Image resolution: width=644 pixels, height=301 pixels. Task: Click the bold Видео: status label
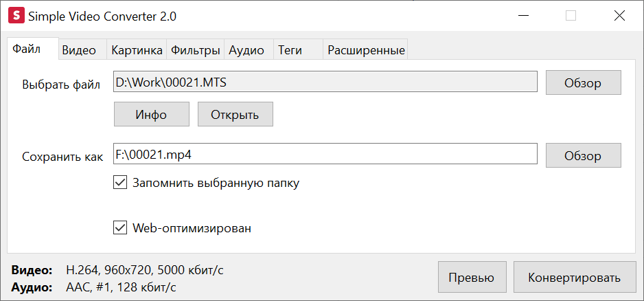(32, 270)
